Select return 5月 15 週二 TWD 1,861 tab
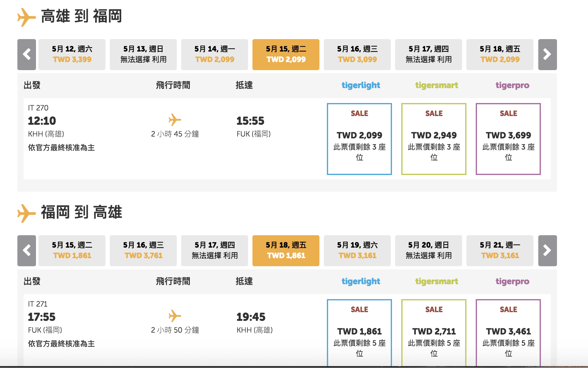The height and width of the screenshot is (368, 588). [72, 251]
